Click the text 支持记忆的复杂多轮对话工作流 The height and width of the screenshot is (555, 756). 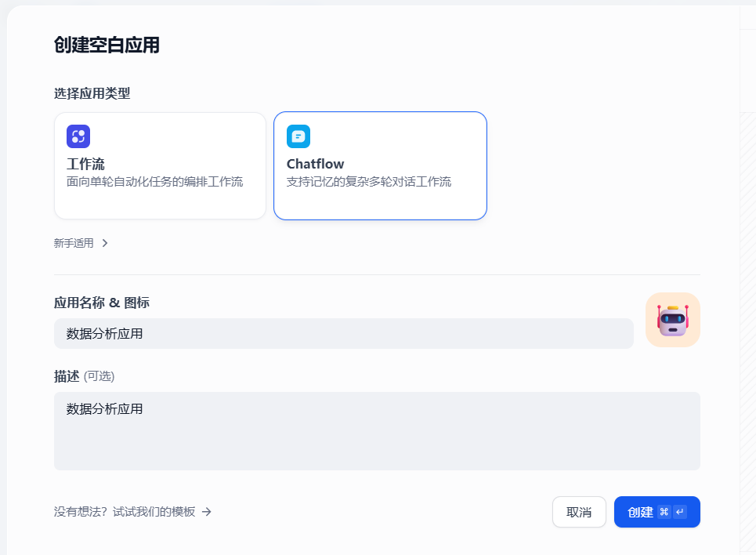pos(369,182)
